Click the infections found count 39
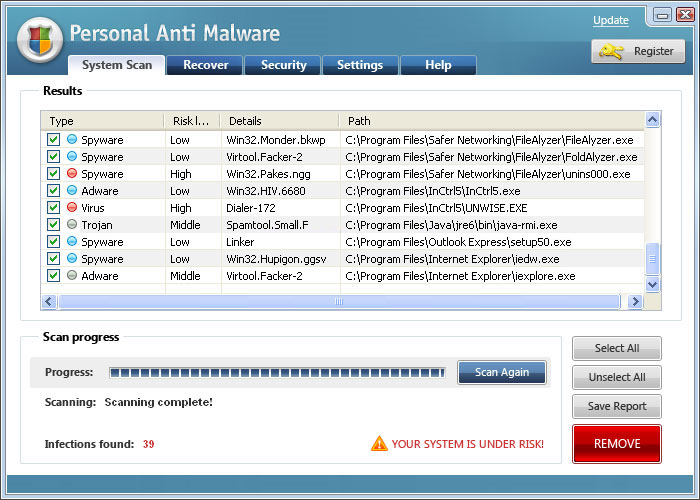 149,444
